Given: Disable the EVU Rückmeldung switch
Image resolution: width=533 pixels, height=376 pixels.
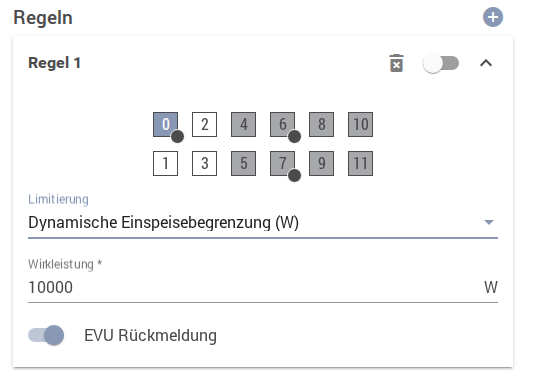Looking at the screenshot, I should coord(46,335).
